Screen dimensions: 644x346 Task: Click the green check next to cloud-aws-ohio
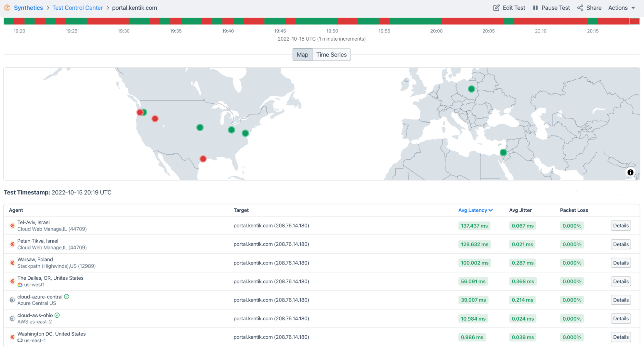(57, 315)
